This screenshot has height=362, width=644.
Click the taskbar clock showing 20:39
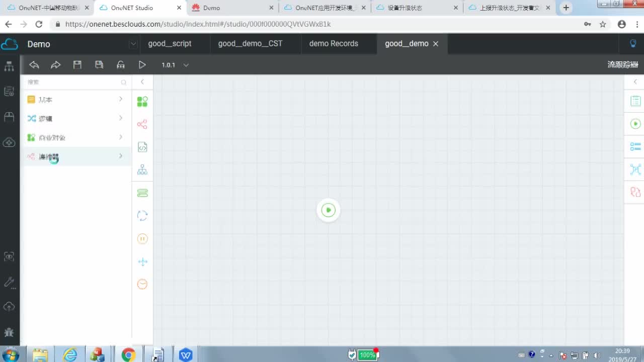click(x=622, y=355)
